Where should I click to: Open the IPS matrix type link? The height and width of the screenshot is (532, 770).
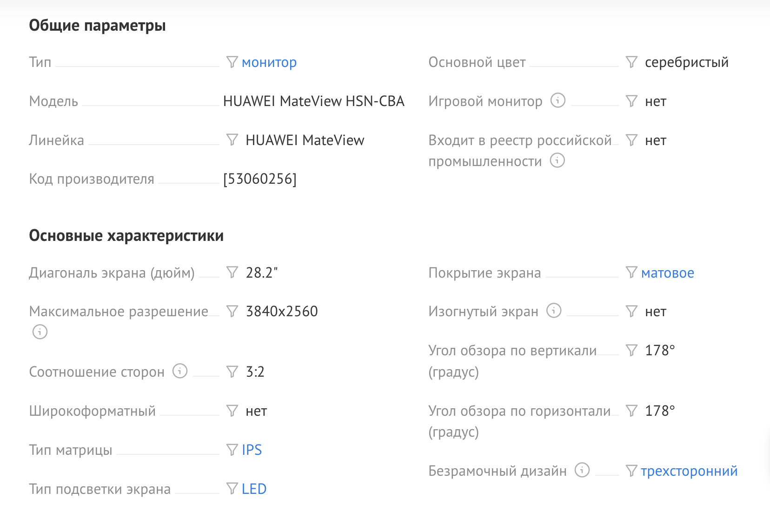[252, 450]
